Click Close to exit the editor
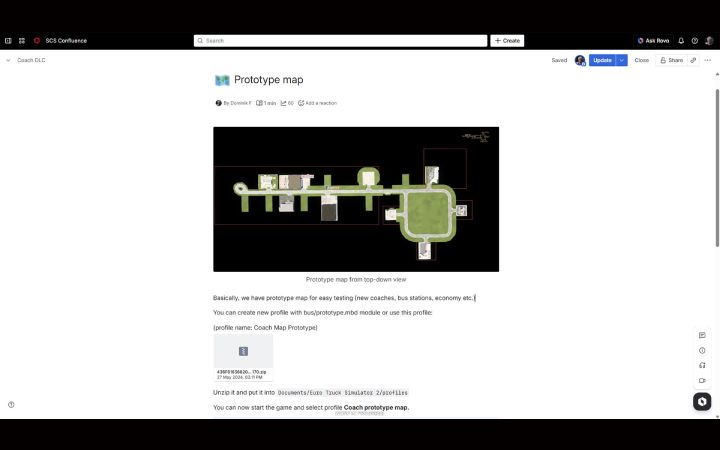This screenshot has width=720, height=450. 641,60
